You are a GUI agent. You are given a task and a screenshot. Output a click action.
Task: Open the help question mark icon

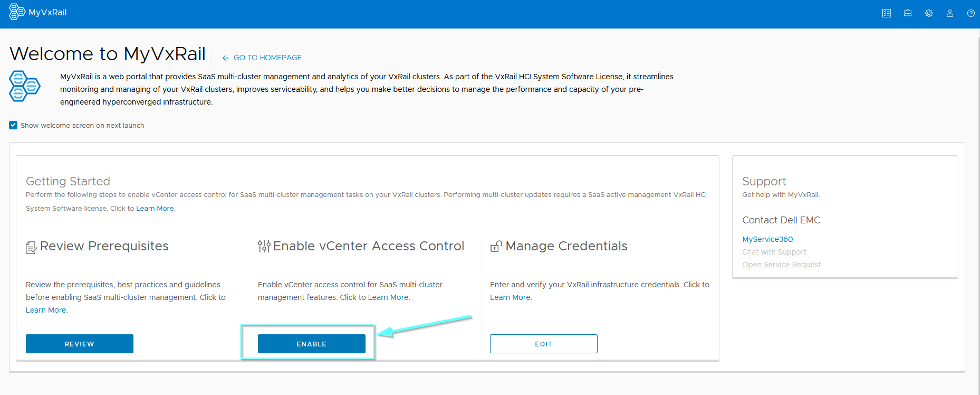click(x=971, y=13)
